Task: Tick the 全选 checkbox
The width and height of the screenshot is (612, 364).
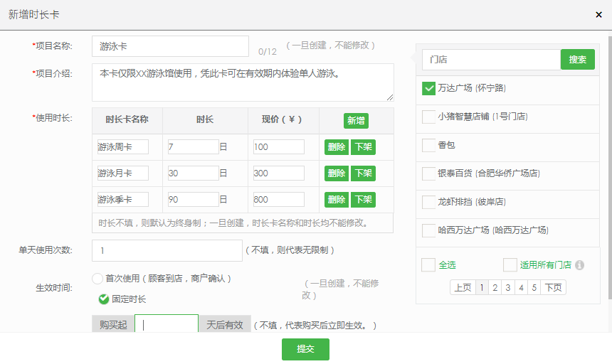Action: click(428, 264)
